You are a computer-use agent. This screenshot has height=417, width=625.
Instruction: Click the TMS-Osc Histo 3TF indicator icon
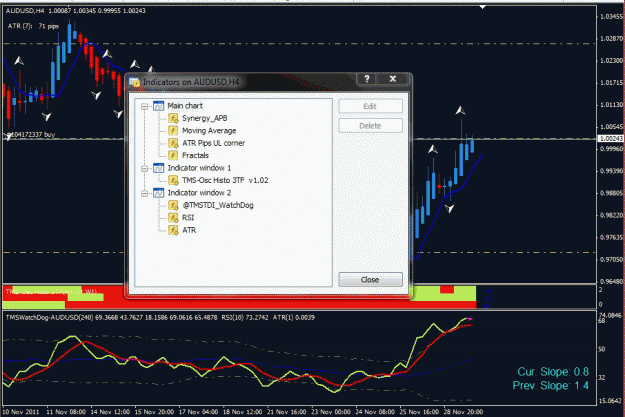(x=173, y=180)
